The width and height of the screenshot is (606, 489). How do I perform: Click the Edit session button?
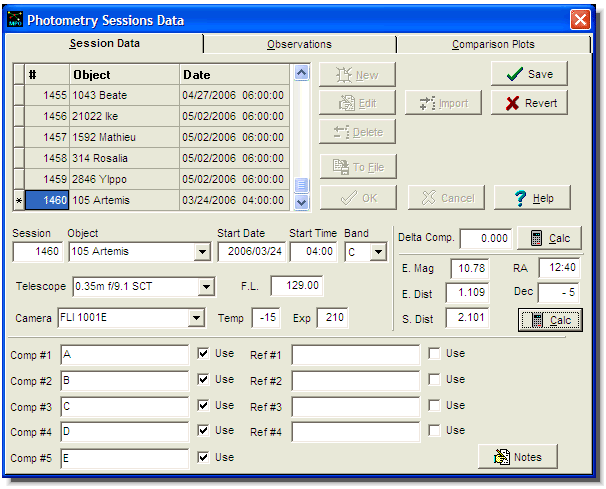click(357, 103)
